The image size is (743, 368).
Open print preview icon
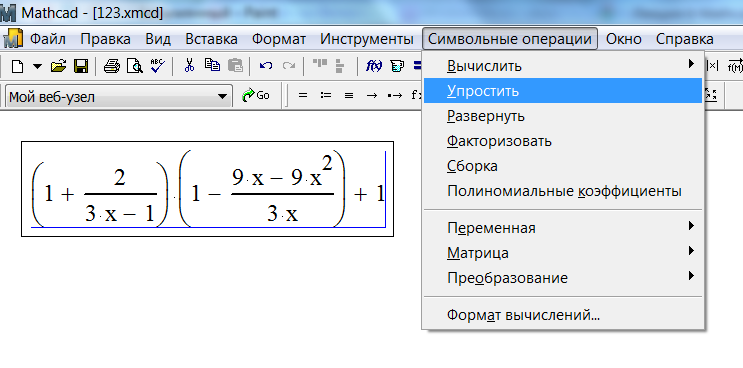coord(136,66)
